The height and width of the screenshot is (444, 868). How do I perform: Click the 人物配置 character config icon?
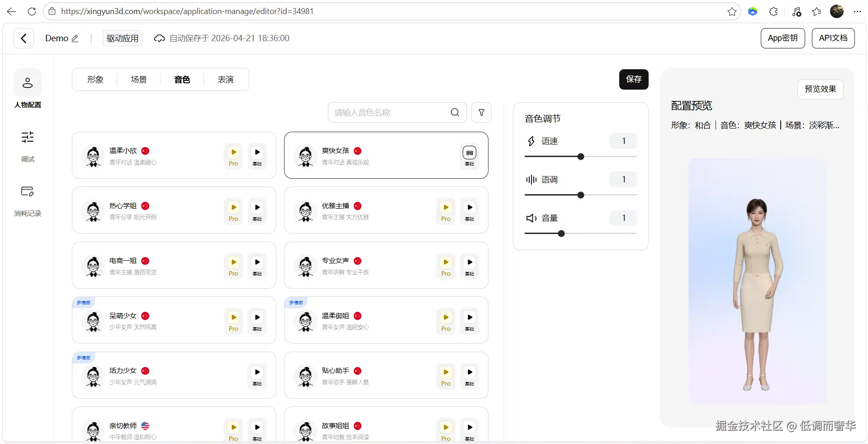[x=28, y=83]
